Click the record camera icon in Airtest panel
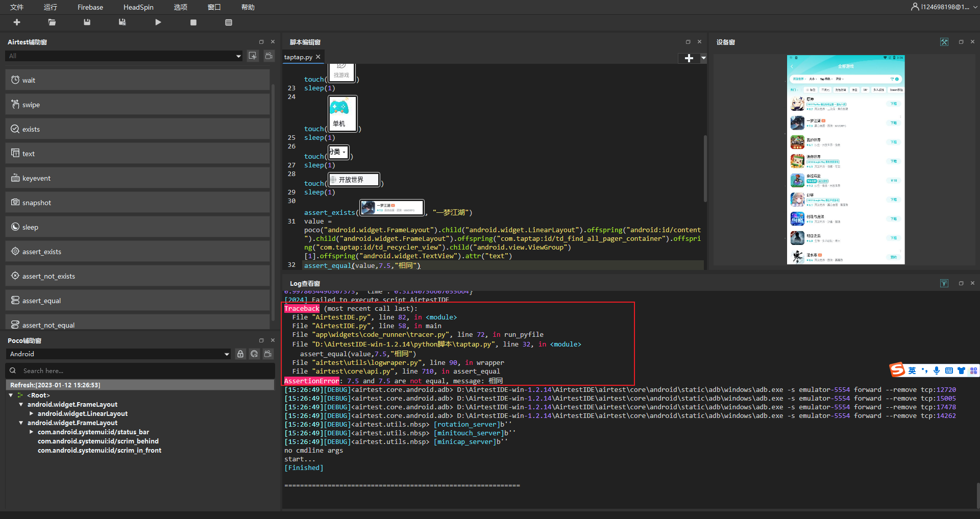Viewport: 980px width, 519px height. 269,56
